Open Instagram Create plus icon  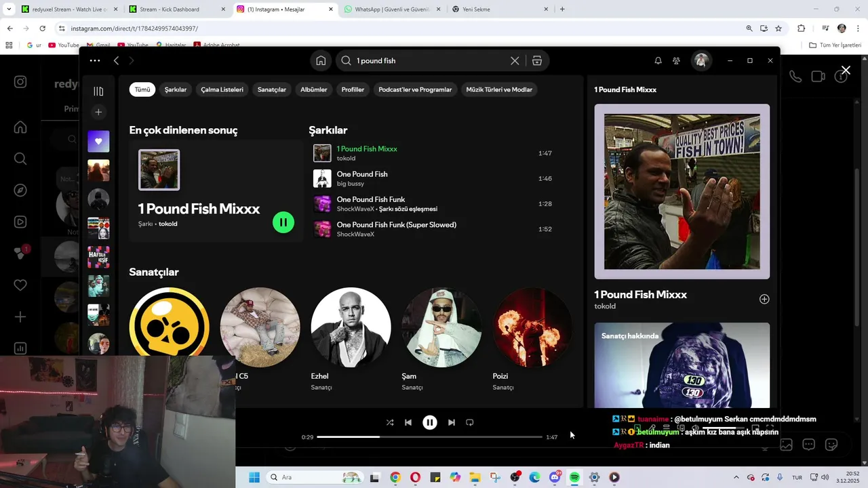pos(20,317)
